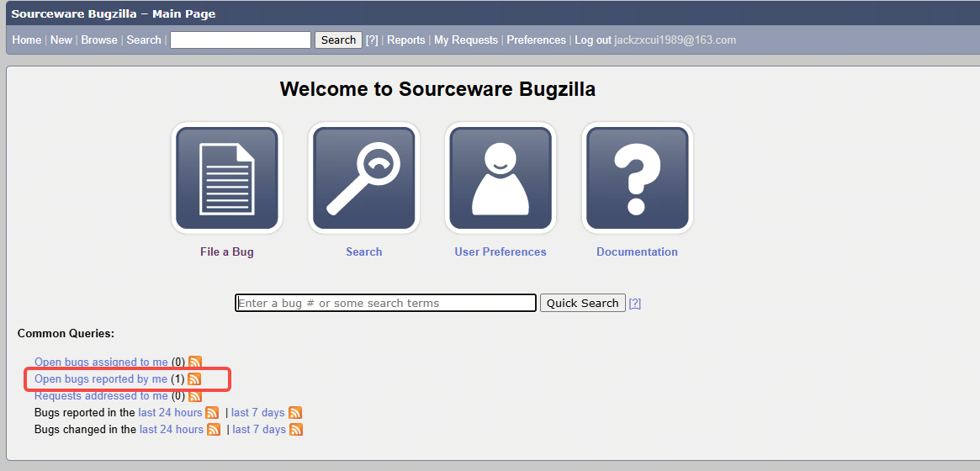
Task: Open the Documentation text link
Action: click(637, 251)
